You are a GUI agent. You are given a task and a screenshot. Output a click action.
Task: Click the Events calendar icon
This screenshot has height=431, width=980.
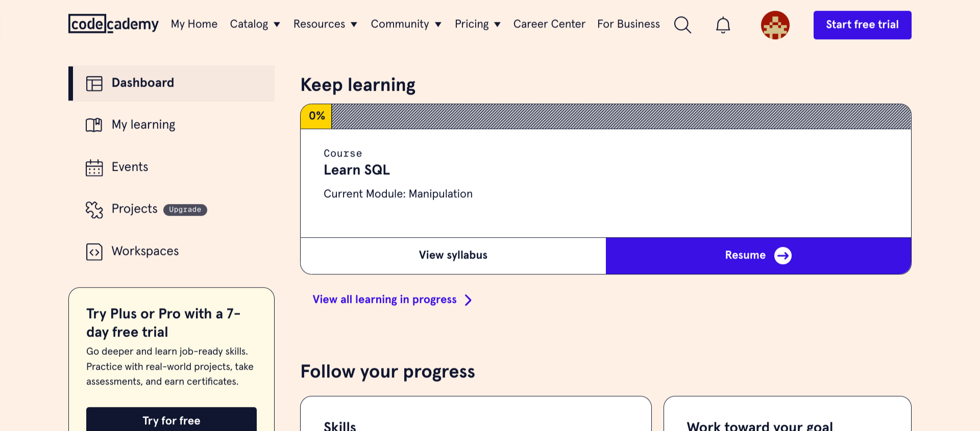point(94,167)
